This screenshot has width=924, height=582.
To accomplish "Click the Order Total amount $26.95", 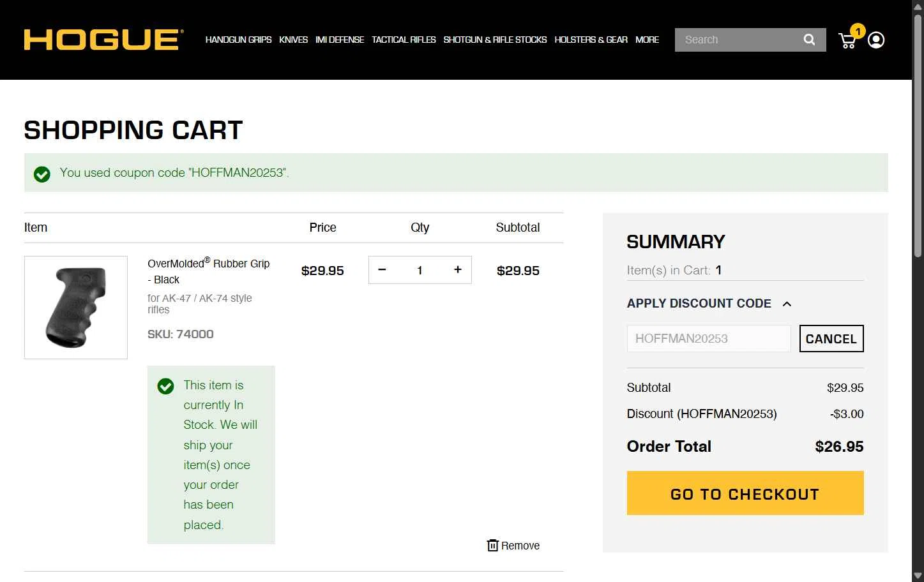I will click(839, 447).
